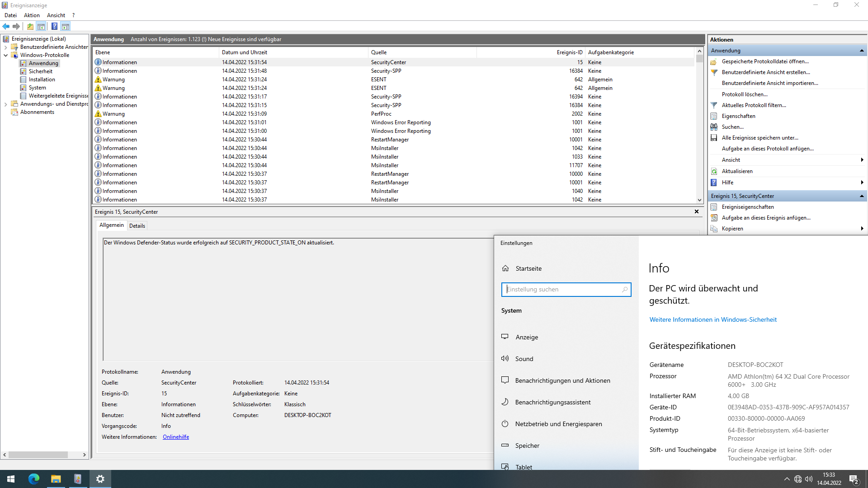The image size is (868, 488).
Task: Click the 'Onlinehilfe' link
Action: [175, 436]
